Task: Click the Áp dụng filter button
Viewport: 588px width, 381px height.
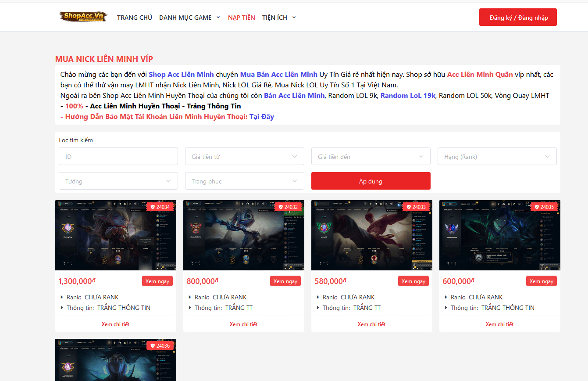Action: (371, 181)
